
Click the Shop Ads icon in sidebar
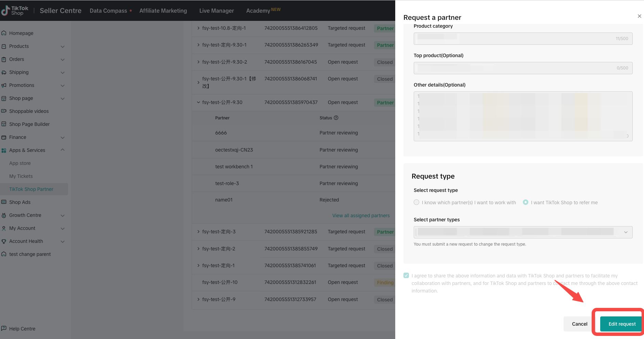[4, 202]
